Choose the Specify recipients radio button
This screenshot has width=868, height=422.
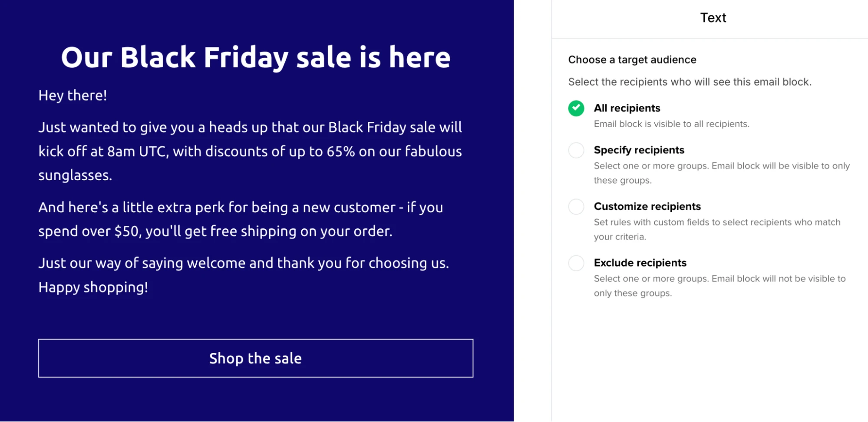(576, 150)
